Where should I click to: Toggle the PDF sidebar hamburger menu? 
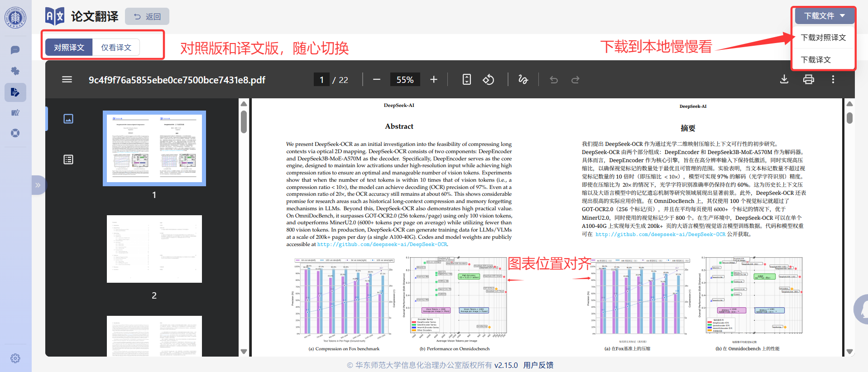click(67, 80)
